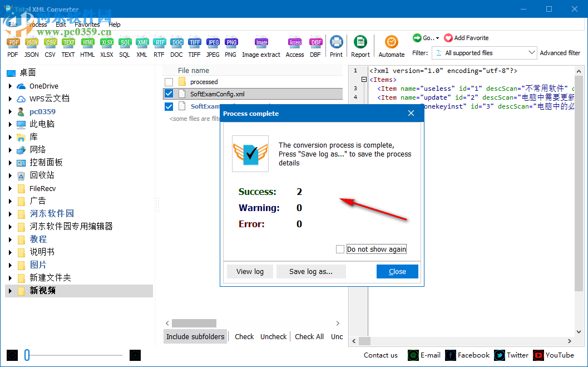Expand the 此电脑 tree item

(x=11, y=124)
